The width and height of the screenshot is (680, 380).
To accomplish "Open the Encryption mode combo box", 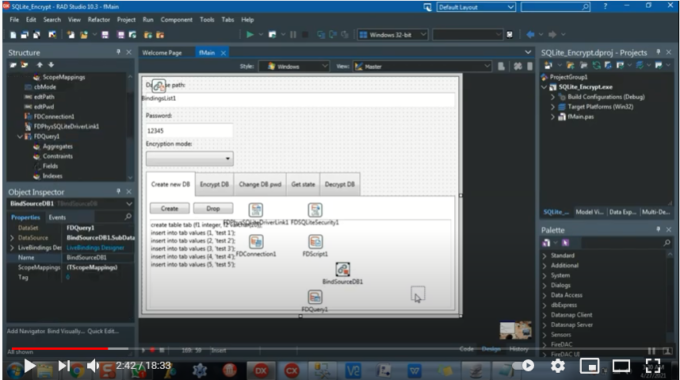I will [190, 158].
